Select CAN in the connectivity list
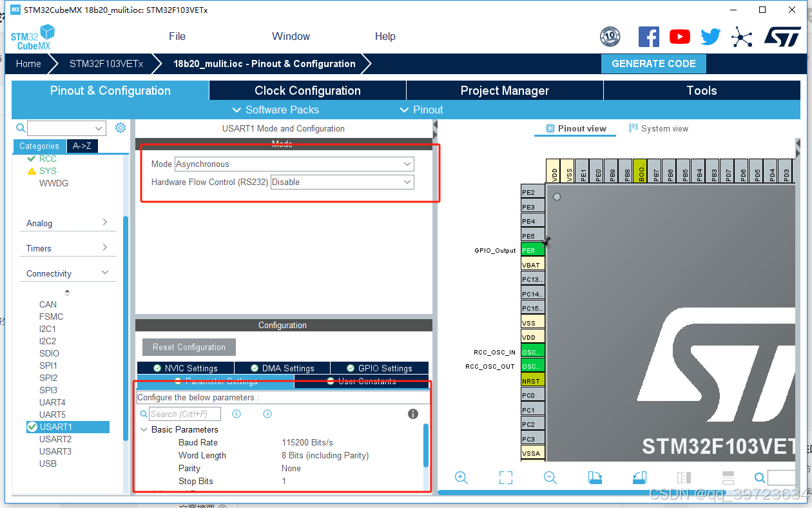Image resolution: width=812 pixels, height=508 pixels. [48, 304]
